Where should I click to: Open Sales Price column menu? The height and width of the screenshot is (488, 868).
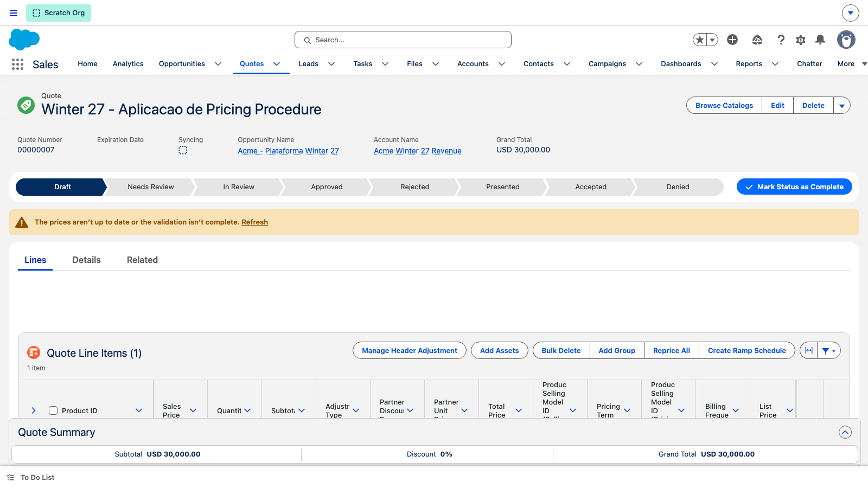click(x=193, y=410)
